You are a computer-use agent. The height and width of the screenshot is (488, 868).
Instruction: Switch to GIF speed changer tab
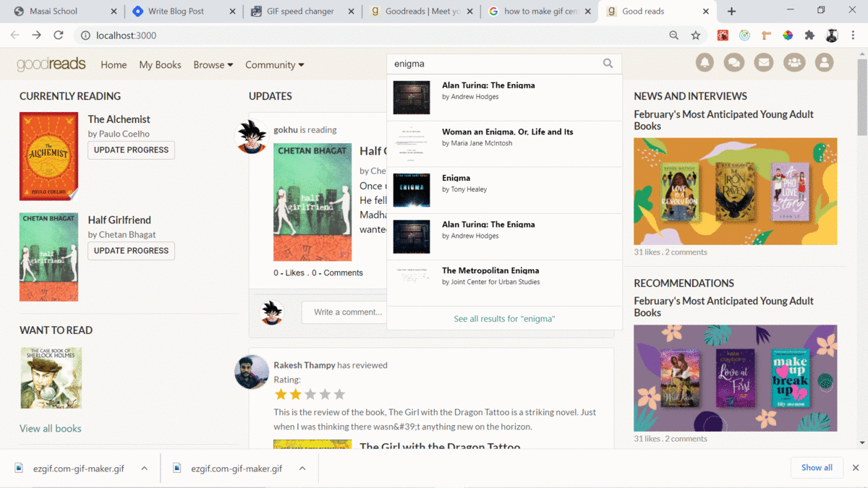302,12
